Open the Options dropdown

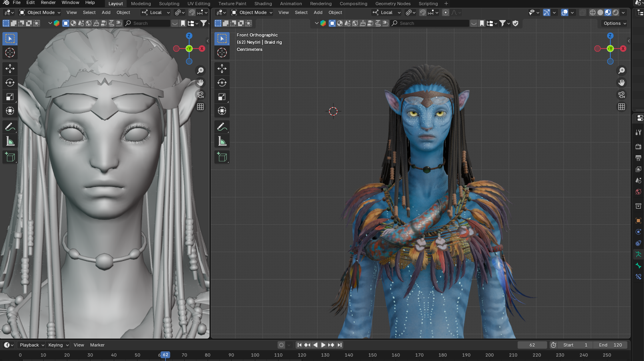615,23
